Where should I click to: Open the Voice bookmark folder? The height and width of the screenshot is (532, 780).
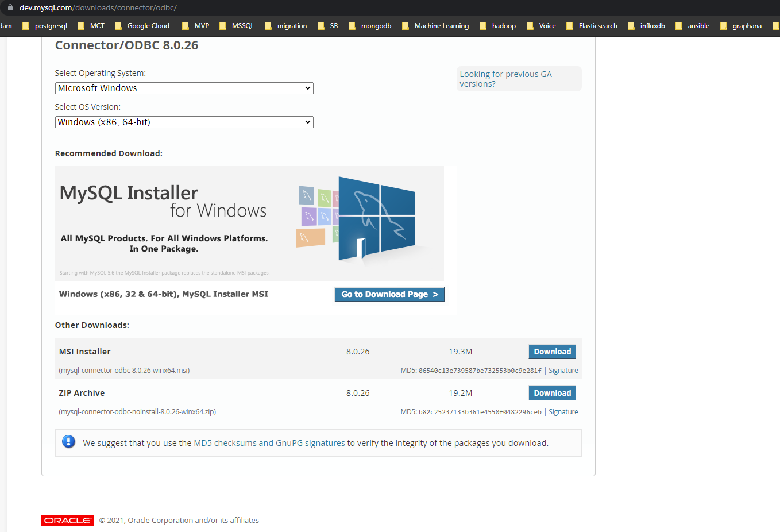click(541, 26)
